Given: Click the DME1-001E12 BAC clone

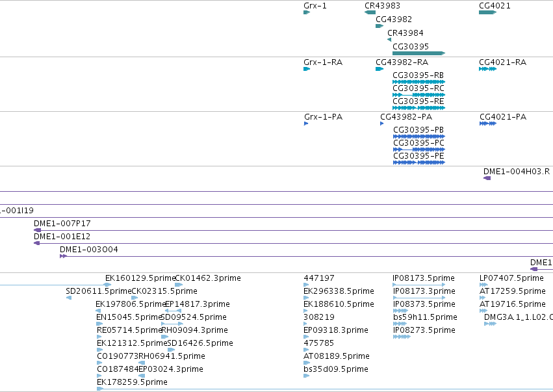Looking at the screenshot, I should point(294,243).
